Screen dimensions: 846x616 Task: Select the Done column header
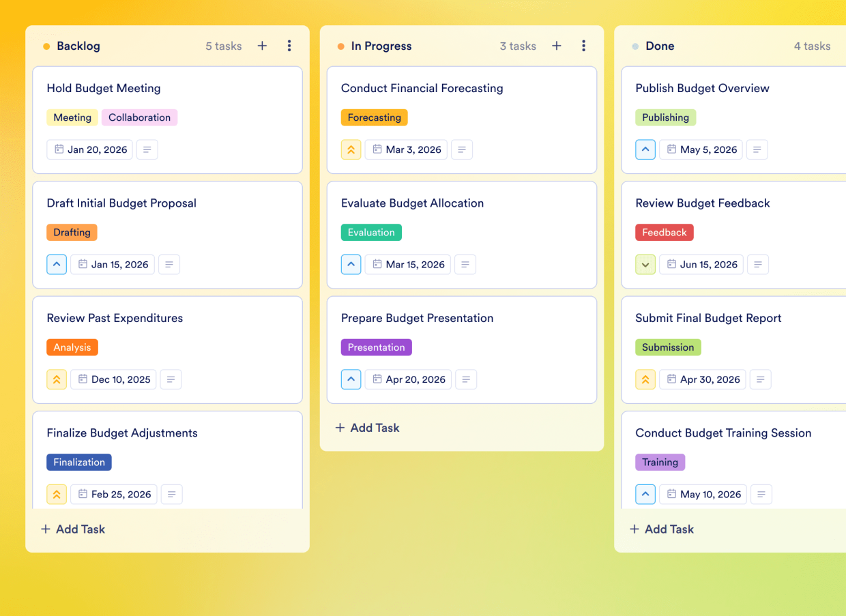660,46
